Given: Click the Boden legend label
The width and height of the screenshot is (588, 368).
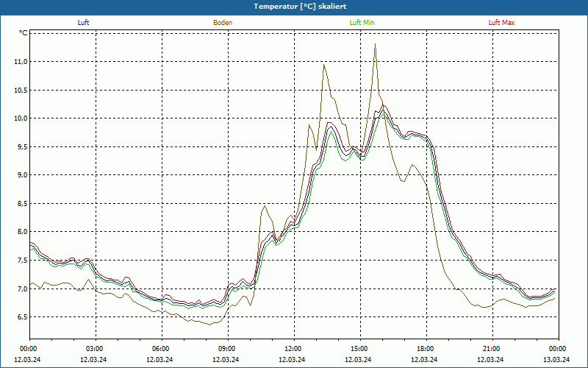Looking at the screenshot, I should coord(223,23).
